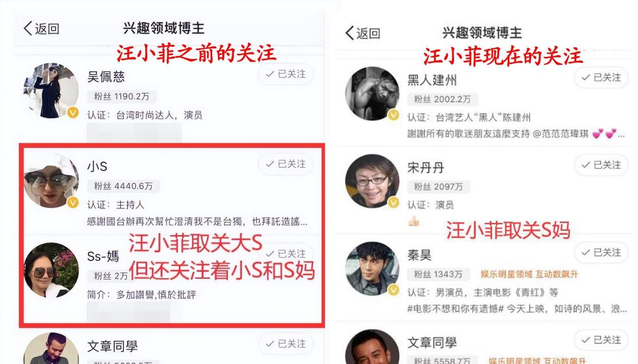Open 黑人建州 username link
This screenshot has width=638, height=364.
432,80
